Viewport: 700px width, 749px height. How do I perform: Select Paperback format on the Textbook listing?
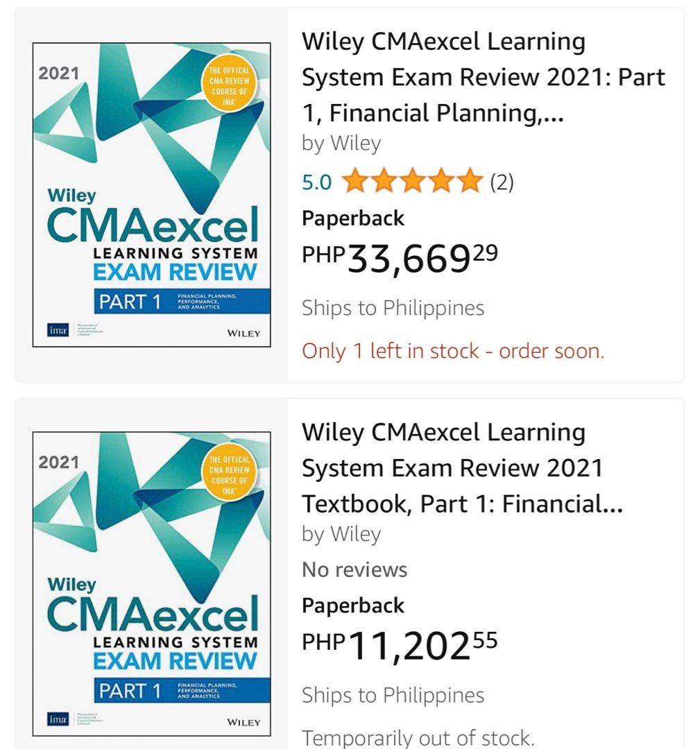[x=352, y=605]
